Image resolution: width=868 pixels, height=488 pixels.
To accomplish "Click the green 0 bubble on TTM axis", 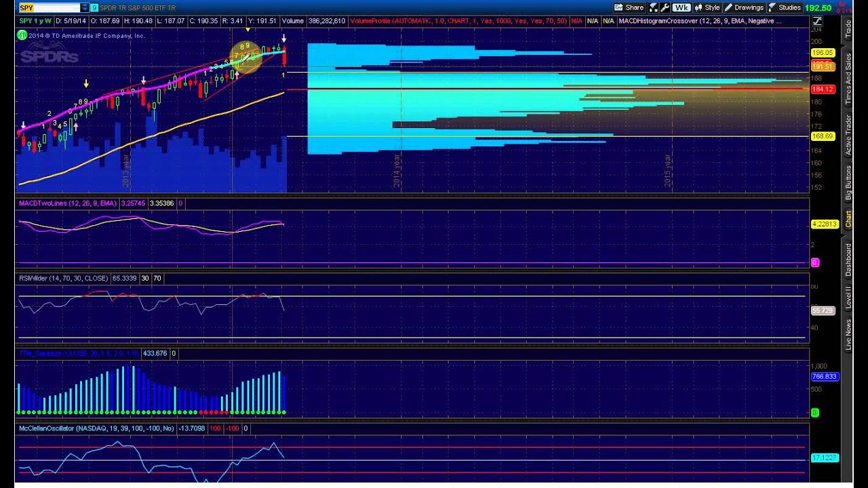I will (815, 413).
